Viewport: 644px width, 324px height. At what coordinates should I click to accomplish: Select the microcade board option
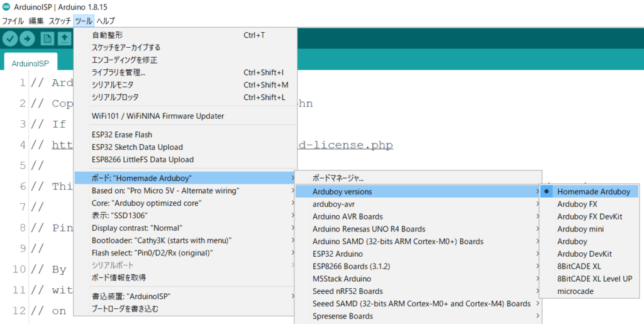(575, 291)
